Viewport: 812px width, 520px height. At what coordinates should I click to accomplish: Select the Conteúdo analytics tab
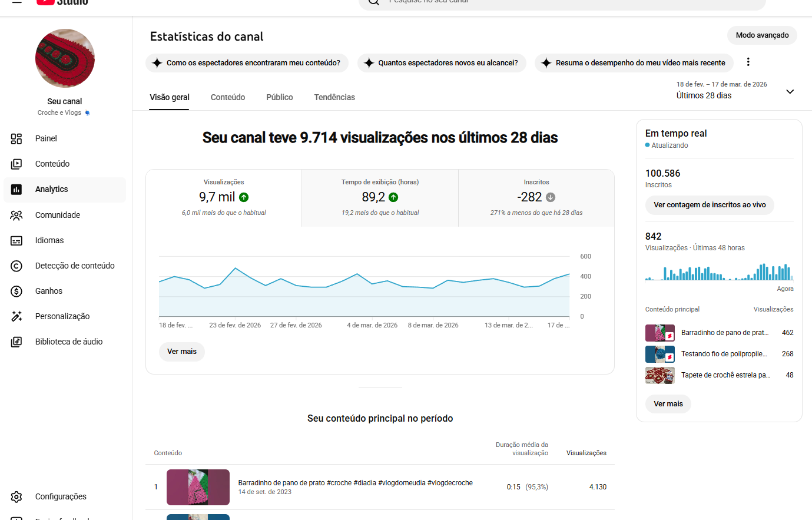click(x=228, y=97)
